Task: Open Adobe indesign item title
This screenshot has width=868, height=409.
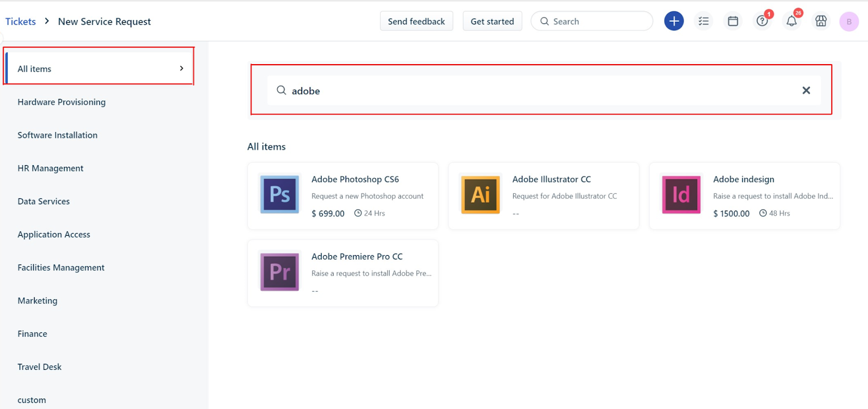Action: pyautogui.click(x=744, y=179)
